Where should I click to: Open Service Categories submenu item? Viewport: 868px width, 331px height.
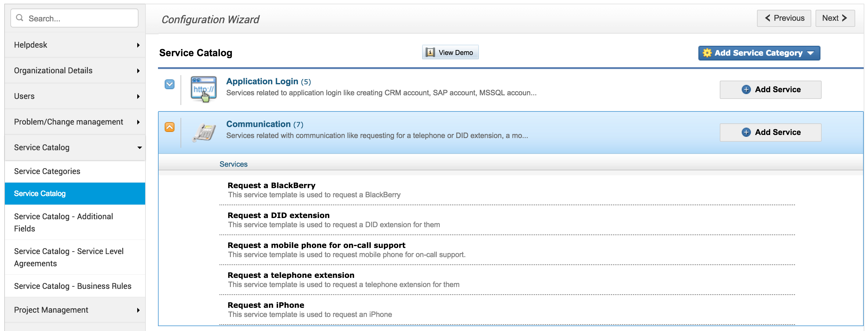coord(47,171)
